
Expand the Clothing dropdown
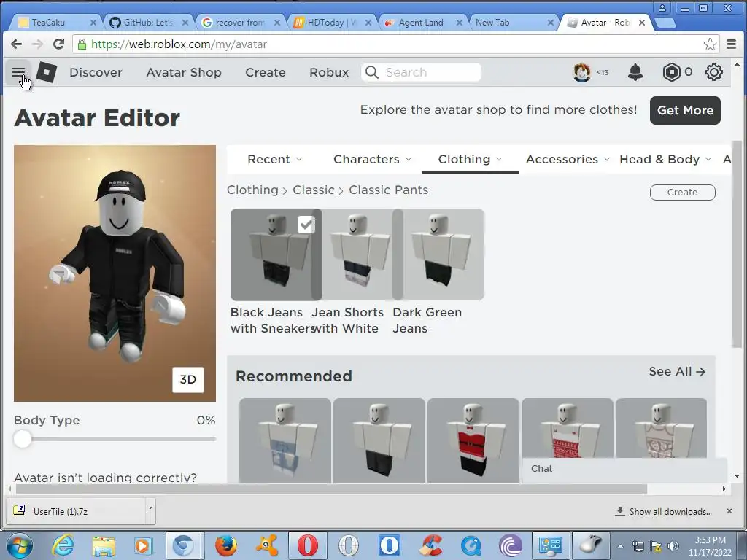(x=471, y=159)
